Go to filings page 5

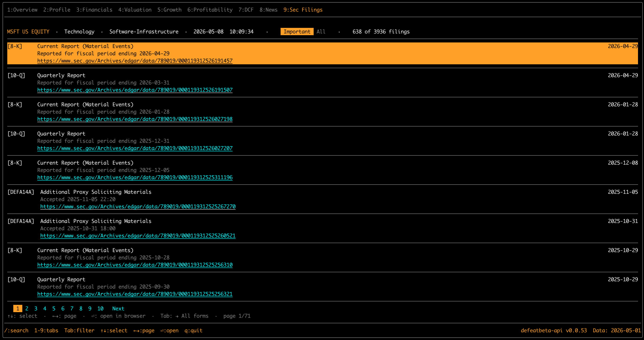point(54,308)
